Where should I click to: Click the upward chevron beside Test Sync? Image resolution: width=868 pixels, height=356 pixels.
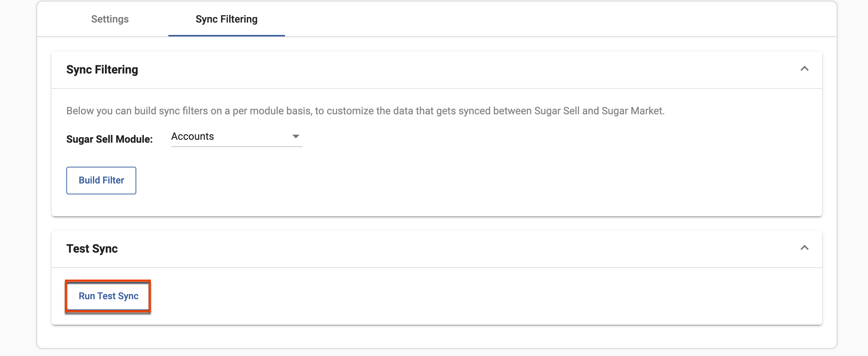(805, 248)
